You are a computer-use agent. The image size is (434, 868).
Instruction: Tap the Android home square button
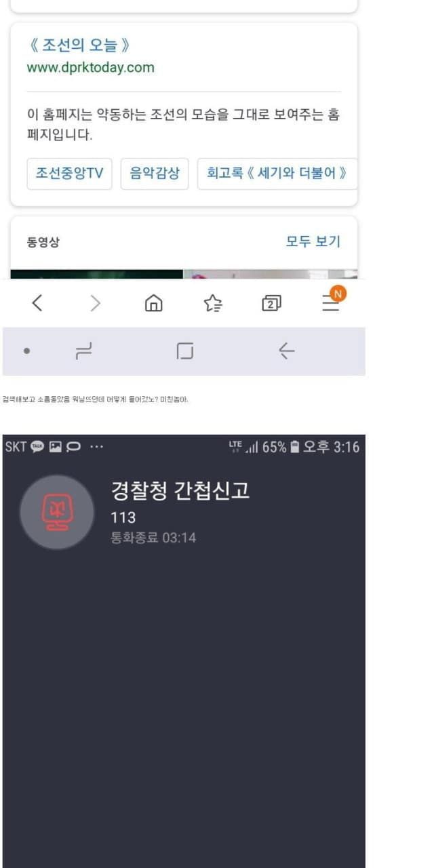pyautogui.click(x=184, y=351)
